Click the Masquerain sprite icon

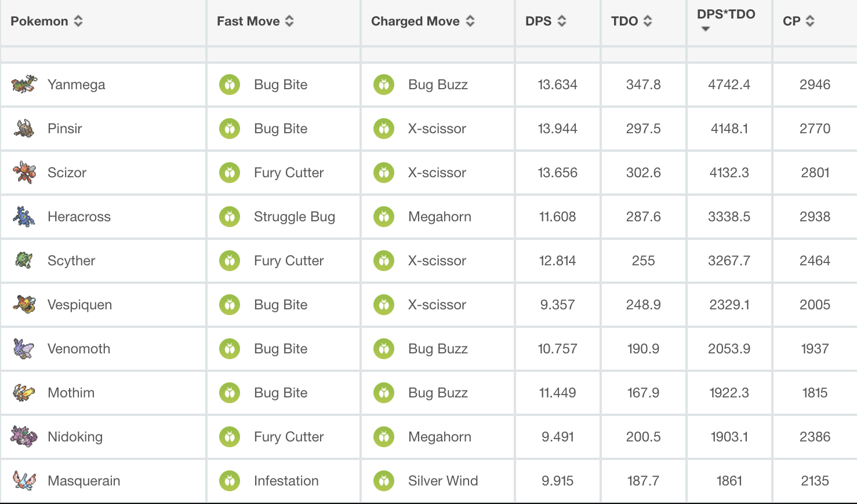tap(24, 481)
